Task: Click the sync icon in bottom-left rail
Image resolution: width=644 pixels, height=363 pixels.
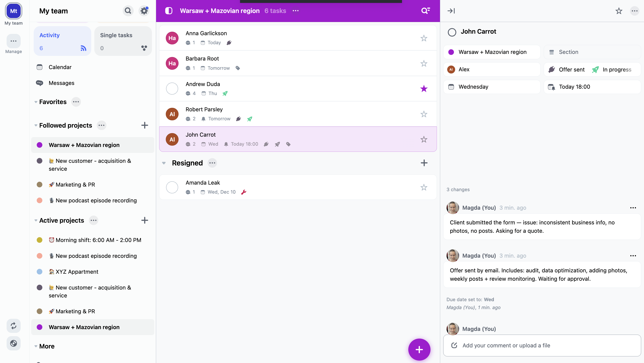Action: [13, 325]
